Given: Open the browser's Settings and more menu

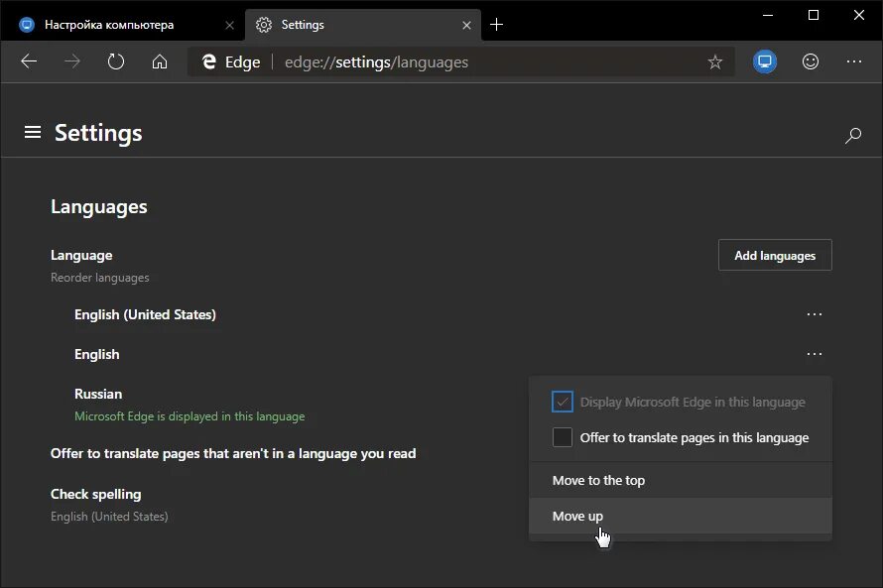Looking at the screenshot, I should coord(854,61).
